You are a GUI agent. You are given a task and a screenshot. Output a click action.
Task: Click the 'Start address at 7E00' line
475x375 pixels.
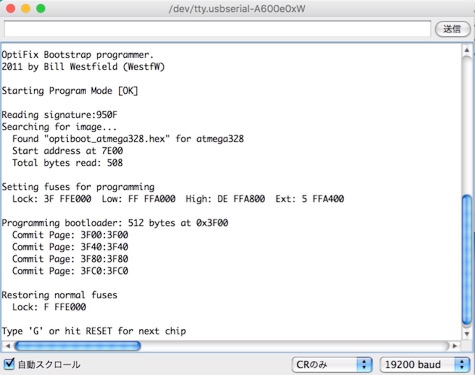pos(67,151)
